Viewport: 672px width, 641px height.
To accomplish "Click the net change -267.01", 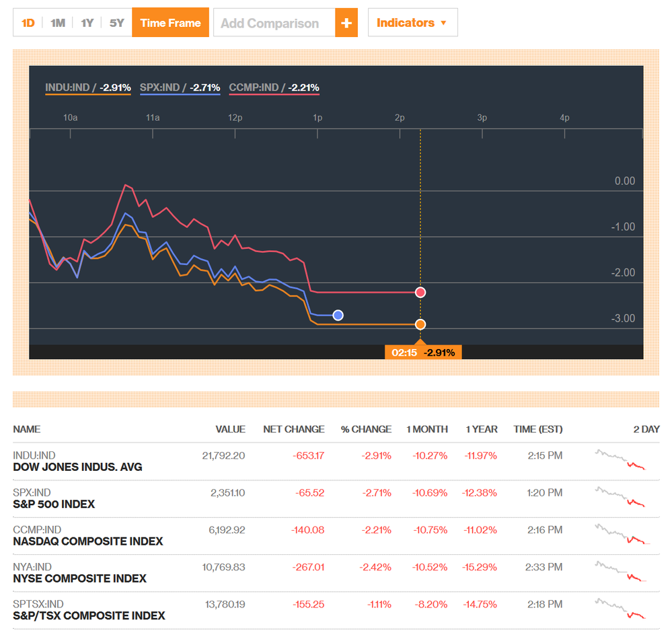I will click(308, 567).
